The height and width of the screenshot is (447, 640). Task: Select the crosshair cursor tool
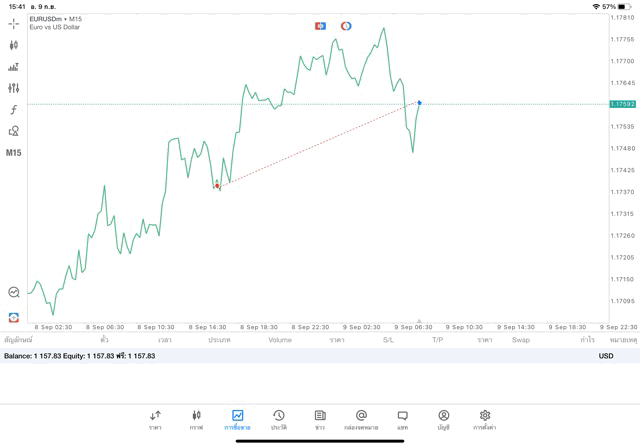[x=14, y=23]
